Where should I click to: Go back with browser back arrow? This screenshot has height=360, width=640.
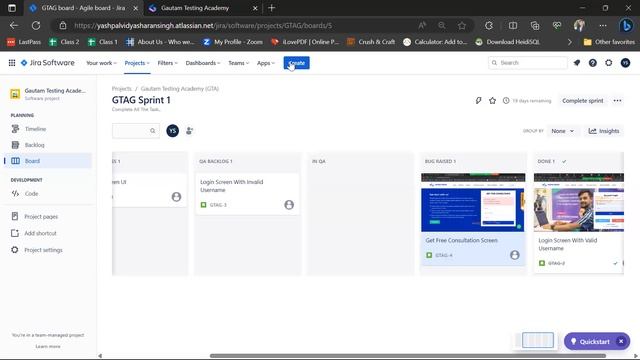tap(14, 25)
